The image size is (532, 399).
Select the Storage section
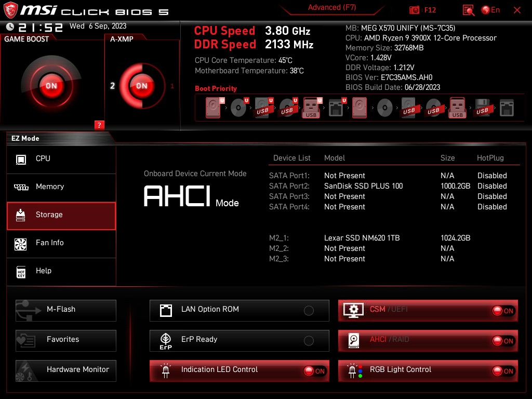coord(61,216)
